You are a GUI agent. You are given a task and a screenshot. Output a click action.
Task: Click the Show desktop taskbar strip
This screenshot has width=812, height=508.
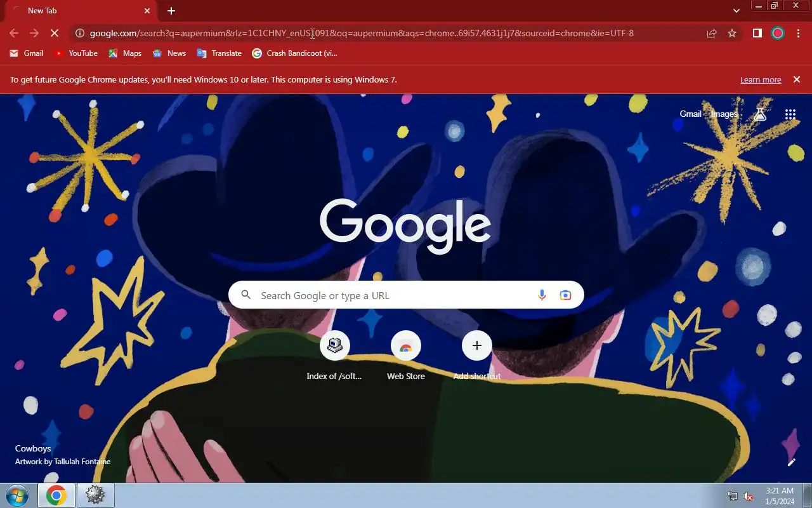(808, 496)
